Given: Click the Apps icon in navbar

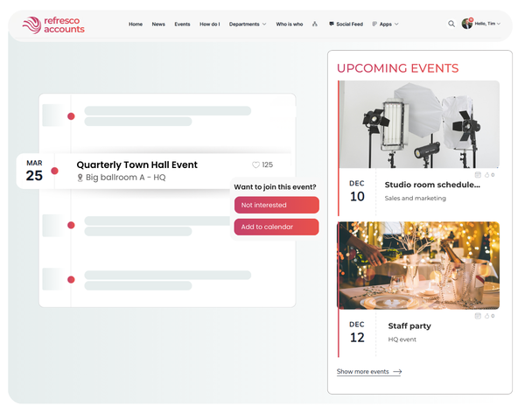Looking at the screenshot, I should (374, 24).
